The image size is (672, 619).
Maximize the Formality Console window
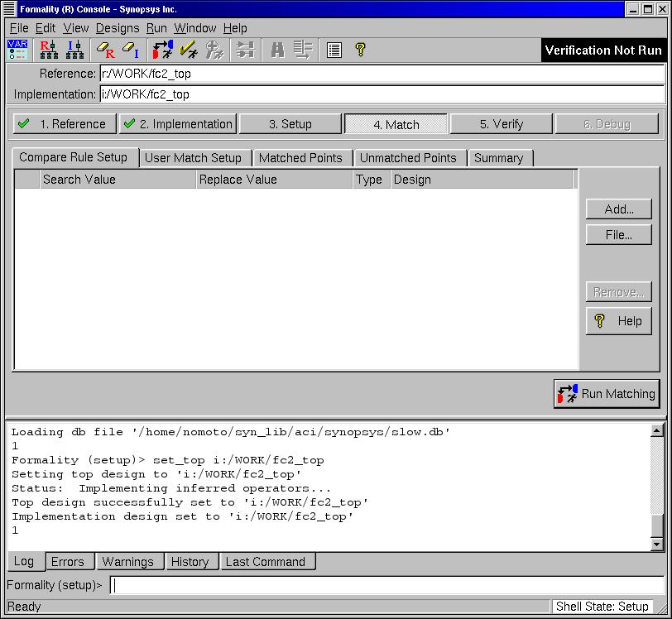[649, 8]
